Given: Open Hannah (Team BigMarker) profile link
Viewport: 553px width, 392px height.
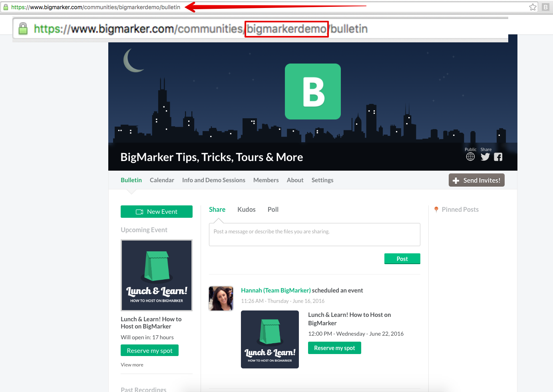Looking at the screenshot, I should tap(276, 291).
